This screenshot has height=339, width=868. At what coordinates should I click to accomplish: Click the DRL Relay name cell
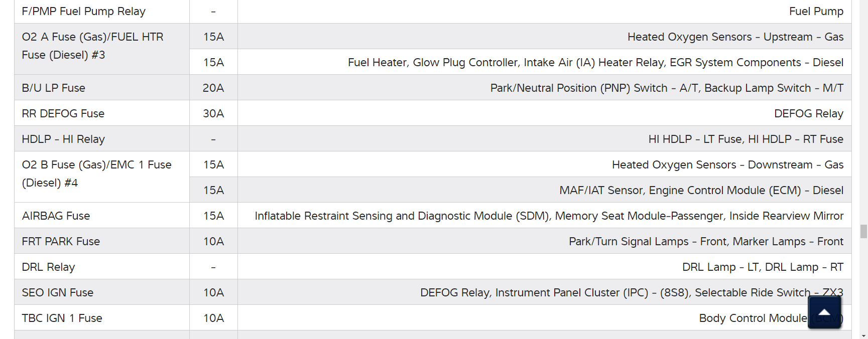pyautogui.click(x=48, y=267)
